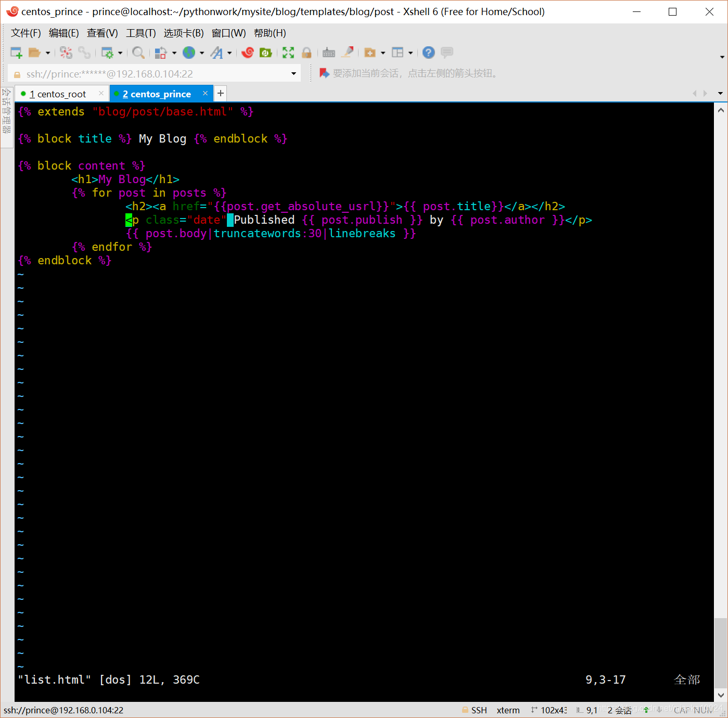This screenshot has height=718, width=728.
Task: Click the Disconnect toolbar icon
Action: pos(66,53)
